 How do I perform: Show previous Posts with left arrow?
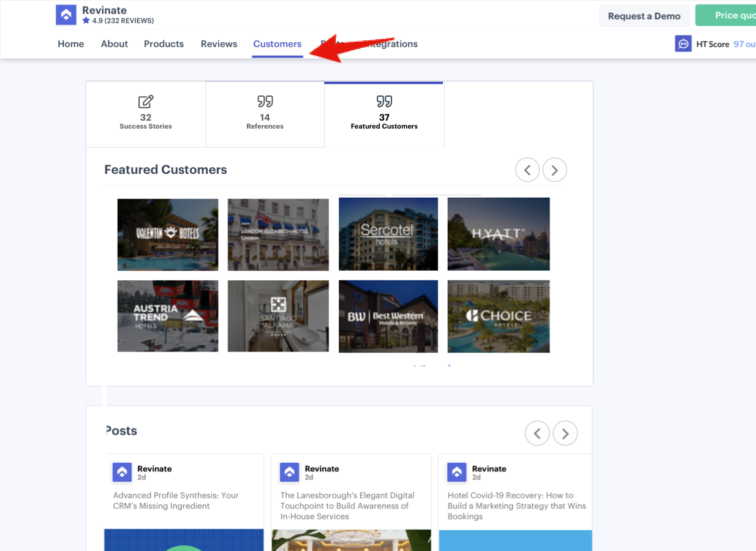pos(537,433)
